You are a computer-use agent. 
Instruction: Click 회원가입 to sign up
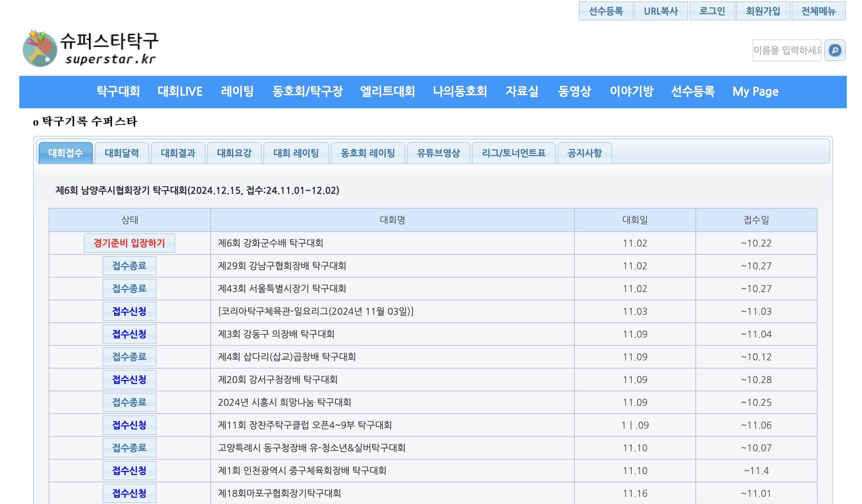click(763, 11)
